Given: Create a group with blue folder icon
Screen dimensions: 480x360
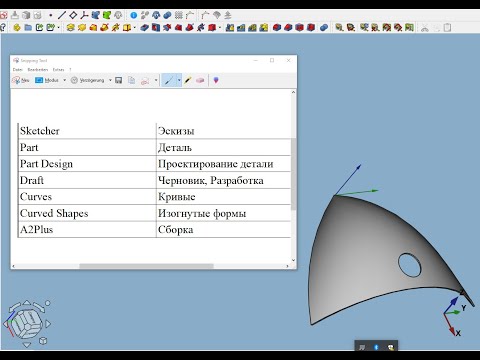Looking at the screenshot, I should pyautogui.click(x=28, y=28).
